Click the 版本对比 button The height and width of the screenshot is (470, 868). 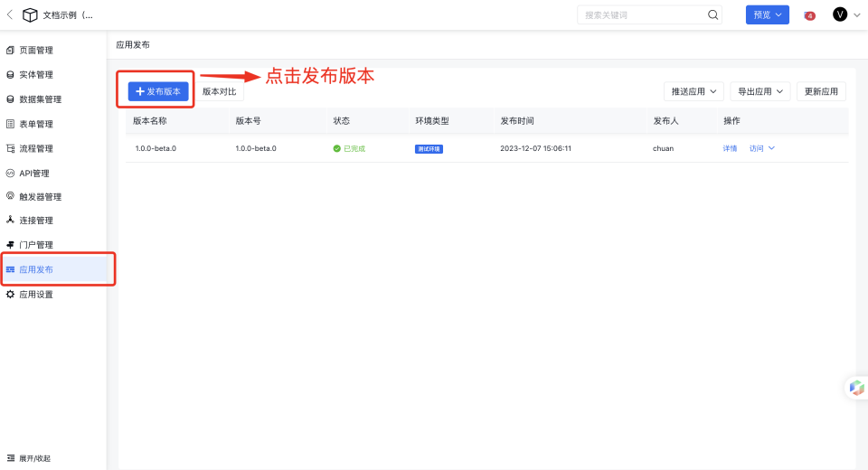click(219, 91)
